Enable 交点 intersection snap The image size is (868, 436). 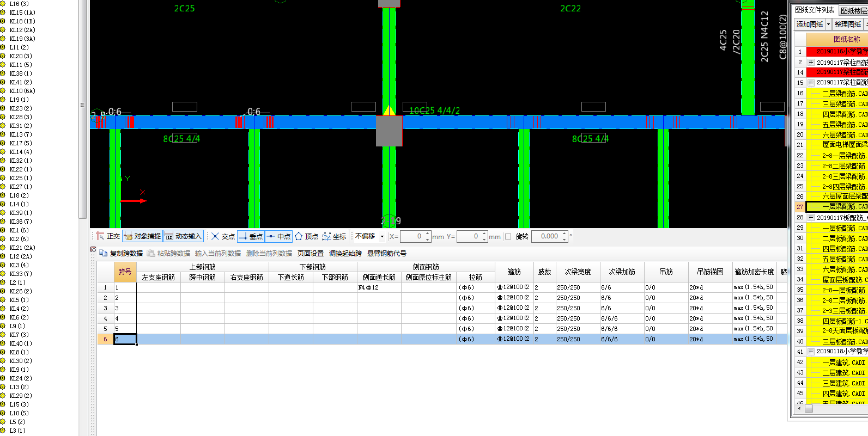coord(223,236)
